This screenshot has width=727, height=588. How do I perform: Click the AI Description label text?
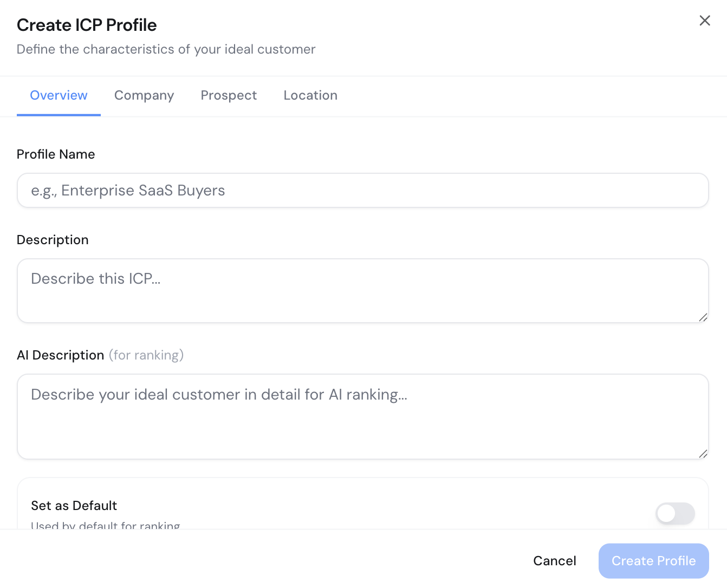[61, 355]
